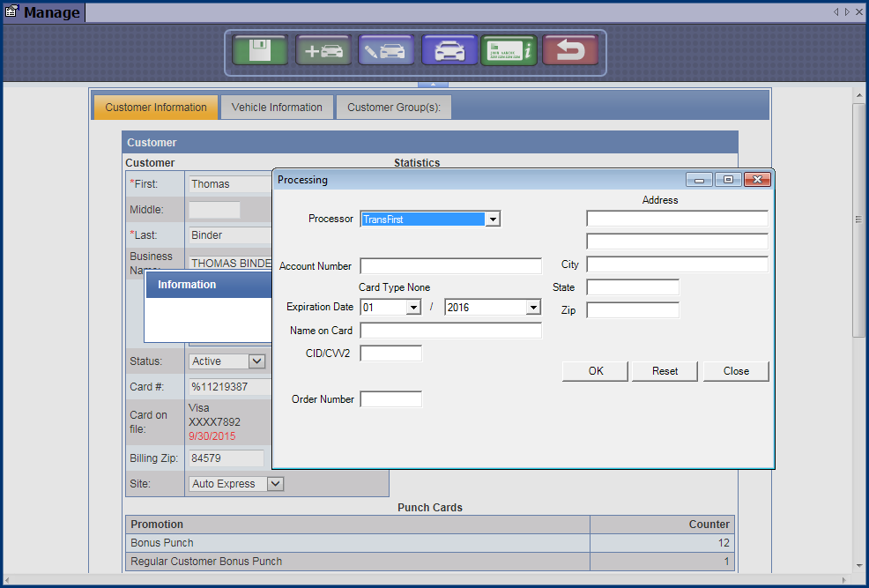Viewport: 869px width, 588px height.
Task: Maximize the Processing dialog window
Action: pyautogui.click(x=728, y=180)
